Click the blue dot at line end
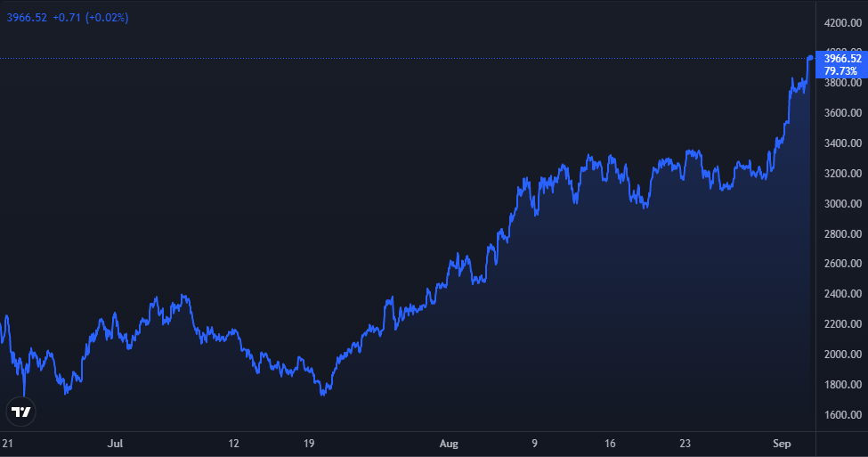The image size is (868, 457). click(x=810, y=58)
